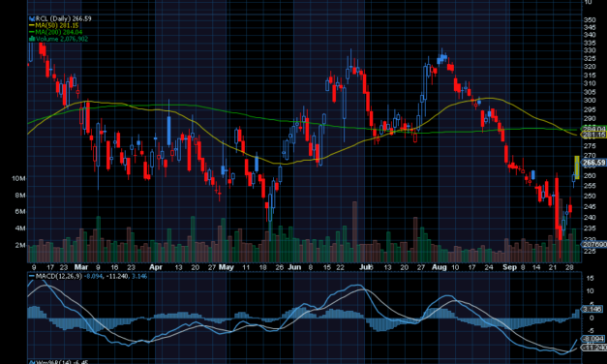Select the Volume 2,076,902 legend label
The width and height of the screenshot is (607, 364).
pos(62,39)
